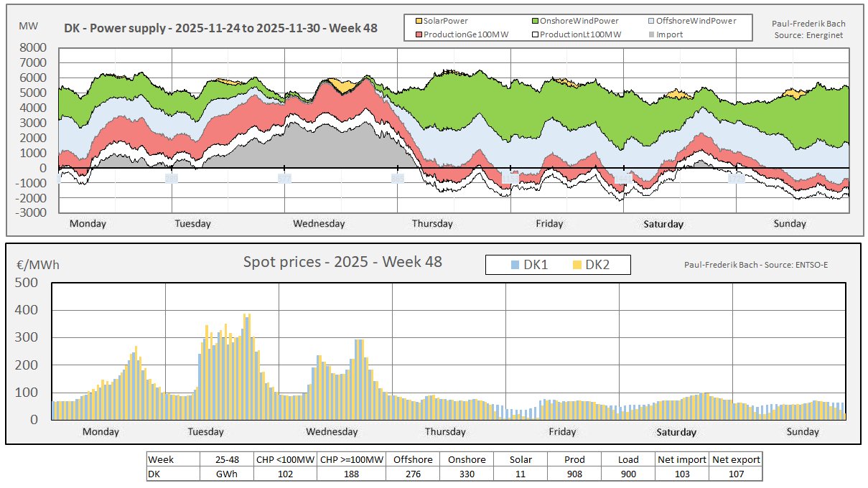This screenshot has height=488, width=868.
Task: Select the OffshoreWindPower legend swatch
Action: coord(650,21)
